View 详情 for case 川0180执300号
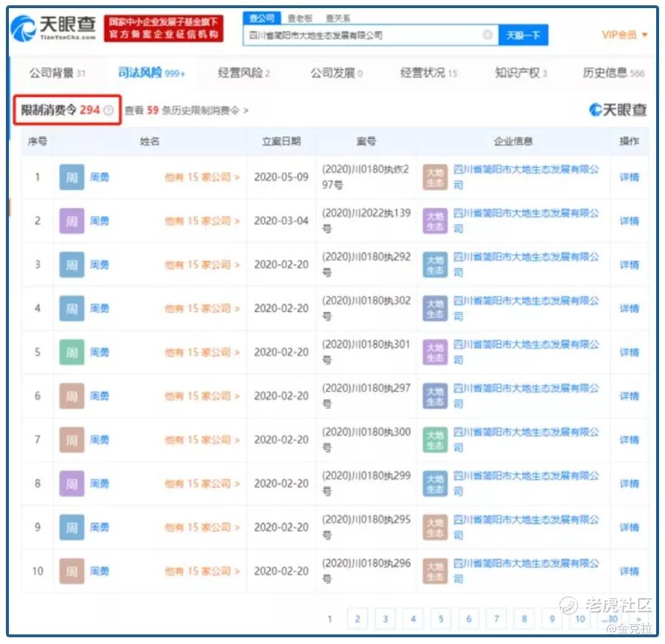The height and width of the screenshot is (644, 665). coord(630,439)
